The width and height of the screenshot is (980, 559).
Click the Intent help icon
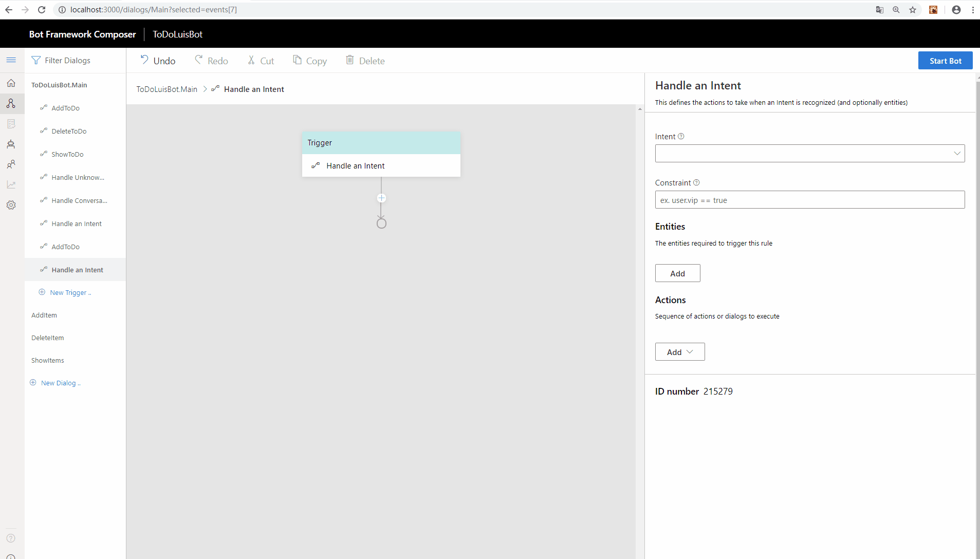pos(681,136)
